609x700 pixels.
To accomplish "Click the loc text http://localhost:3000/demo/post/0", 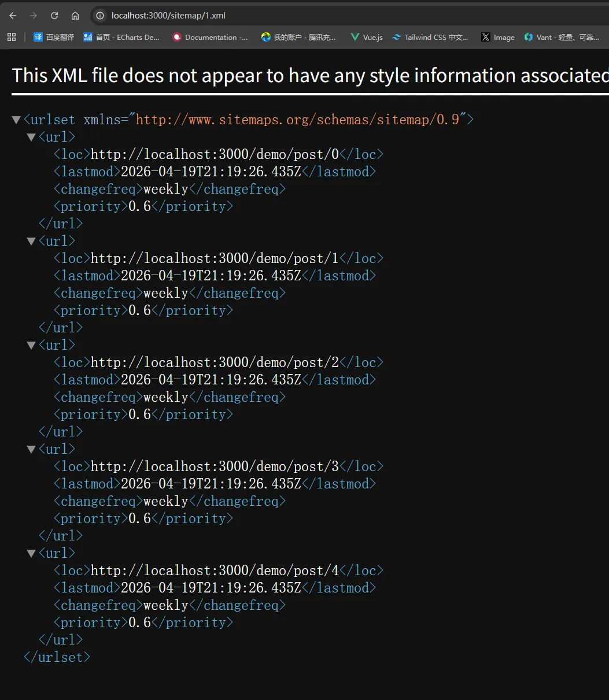I will click(215, 154).
